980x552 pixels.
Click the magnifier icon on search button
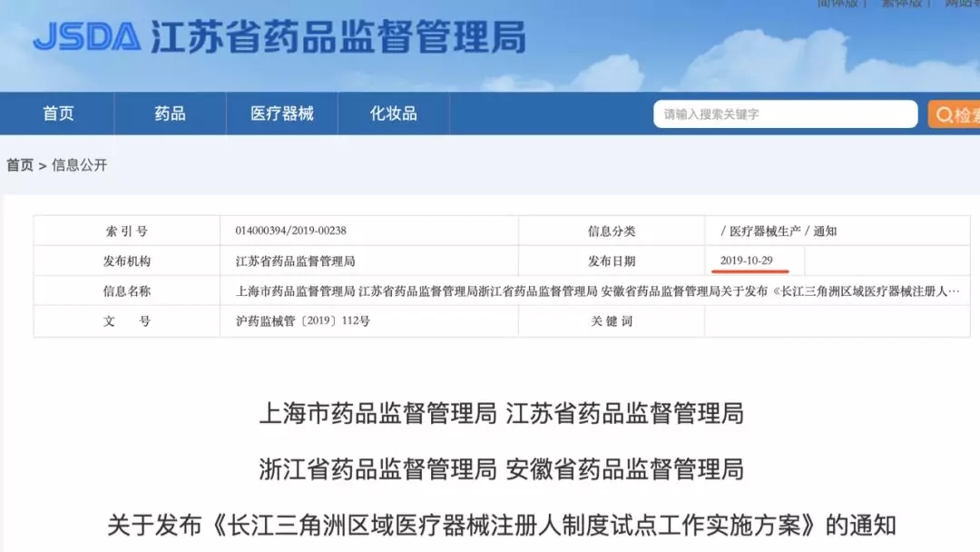[945, 115]
